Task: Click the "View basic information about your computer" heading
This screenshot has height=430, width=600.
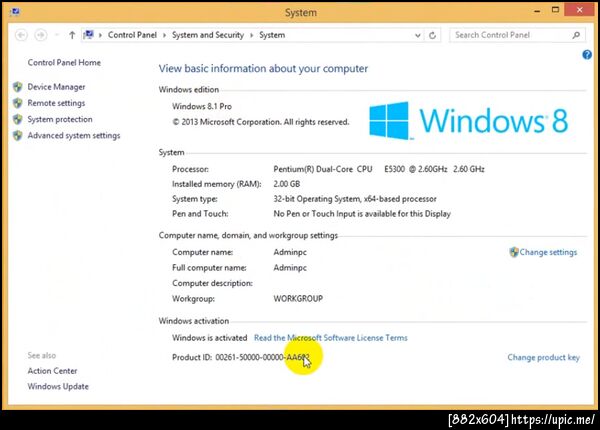Action: click(x=263, y=68)
